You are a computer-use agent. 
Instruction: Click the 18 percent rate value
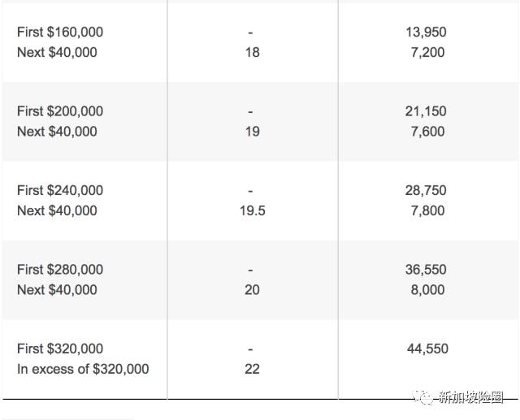point(252,53)
